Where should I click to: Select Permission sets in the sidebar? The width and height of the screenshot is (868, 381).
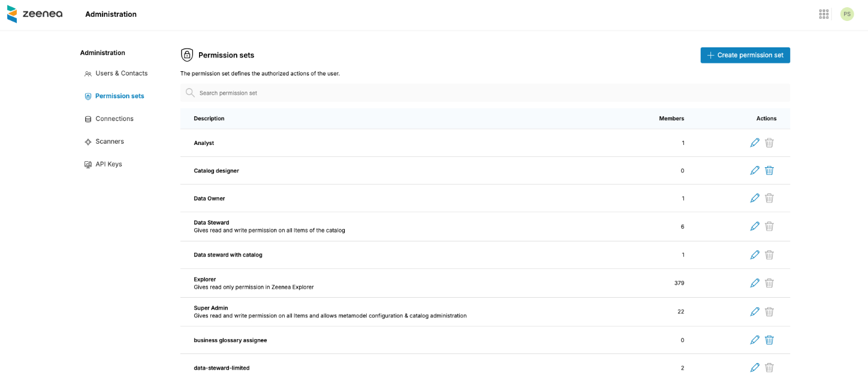pos(119,96)
